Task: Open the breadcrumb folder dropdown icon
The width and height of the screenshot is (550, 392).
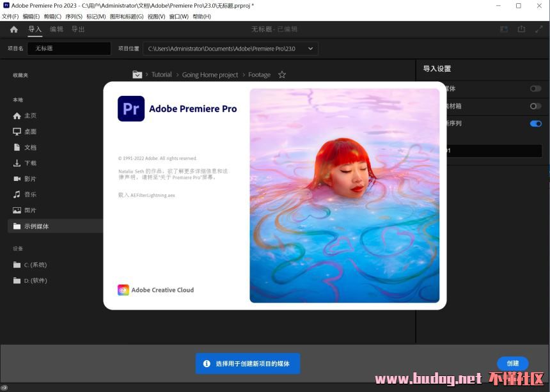Action: click(x=137, y=75)
